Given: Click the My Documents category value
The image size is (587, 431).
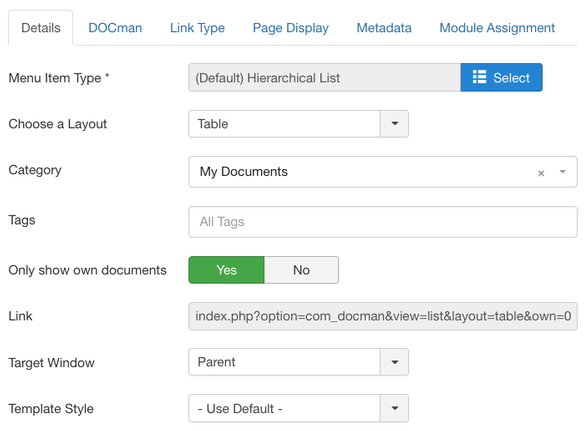Looking at the screenshot, I should (244, 172).
